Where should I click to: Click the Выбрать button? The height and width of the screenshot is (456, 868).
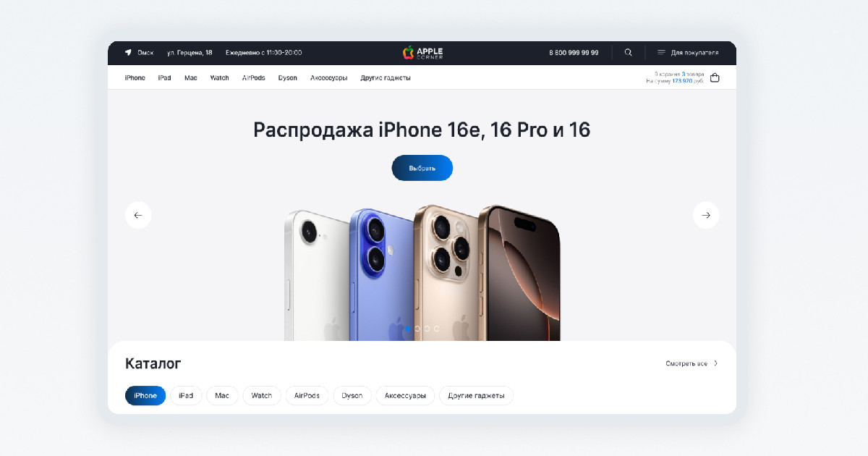(x=422, y=168)
